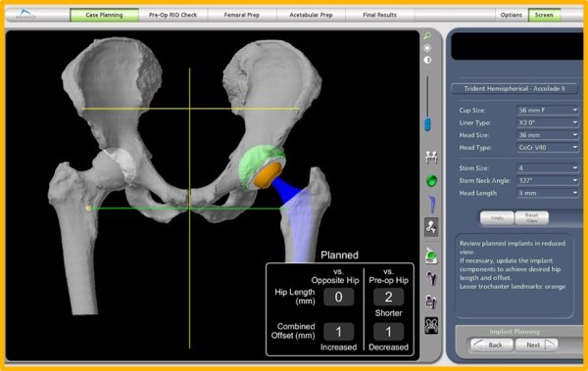Click the contrast half-circle icon

click(427, 60)
